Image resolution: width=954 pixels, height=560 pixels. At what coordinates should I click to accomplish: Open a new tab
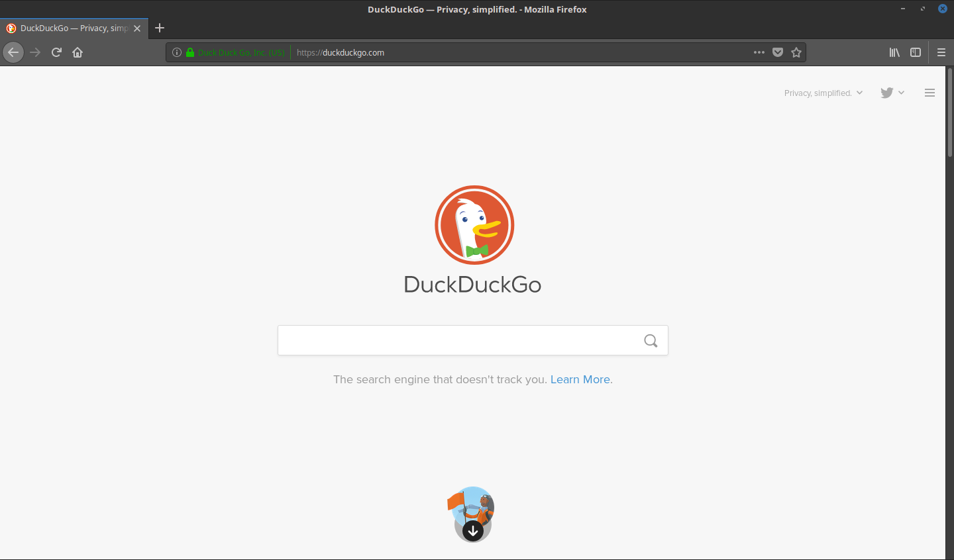(x=160, y=28)
